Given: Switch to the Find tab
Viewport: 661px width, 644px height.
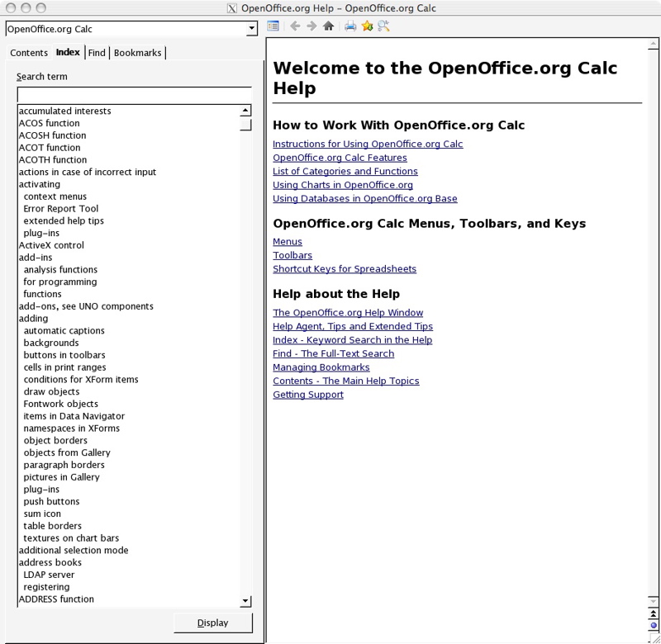Looking at the screenshot, I should 97,53.
